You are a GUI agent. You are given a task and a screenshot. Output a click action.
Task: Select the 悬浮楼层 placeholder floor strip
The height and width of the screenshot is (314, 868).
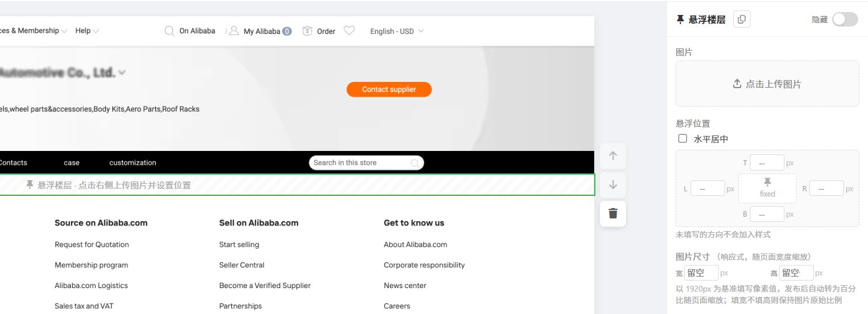297,185
